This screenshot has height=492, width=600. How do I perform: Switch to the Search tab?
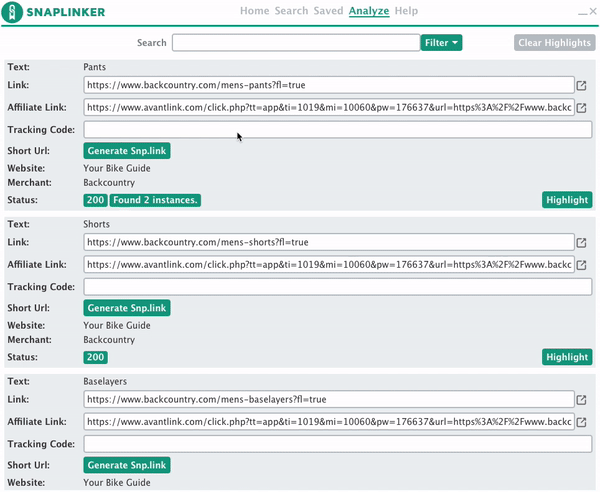point(291,11)
